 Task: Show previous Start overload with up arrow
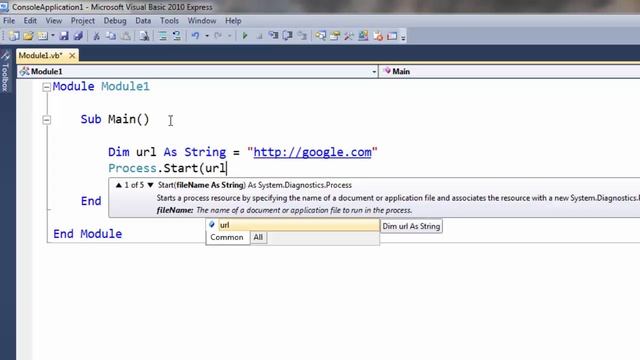coord(119,185)
